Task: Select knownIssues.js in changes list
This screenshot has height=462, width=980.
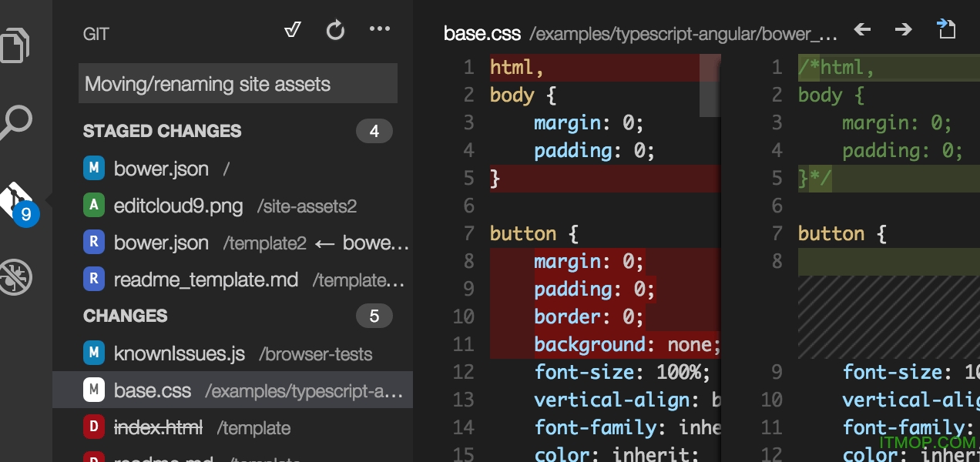Action: tap(179, 353)
